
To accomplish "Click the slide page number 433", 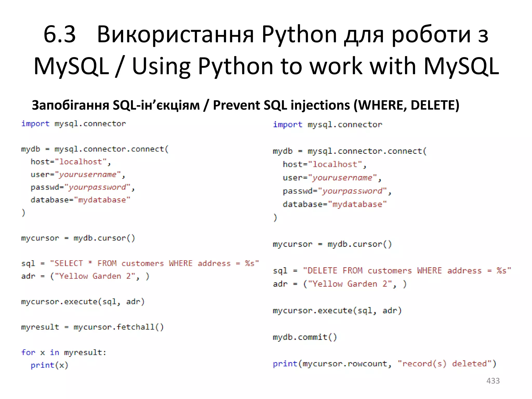I will tap(493, 381).
